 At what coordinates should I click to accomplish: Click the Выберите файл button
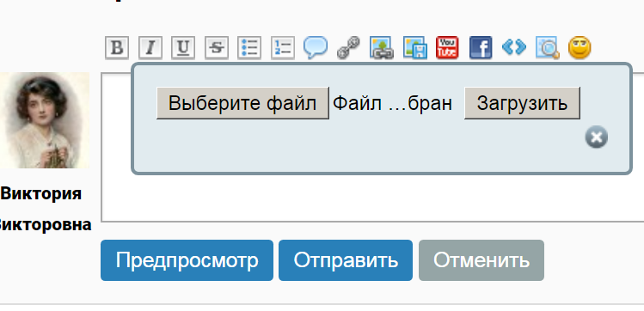point(242,103)
